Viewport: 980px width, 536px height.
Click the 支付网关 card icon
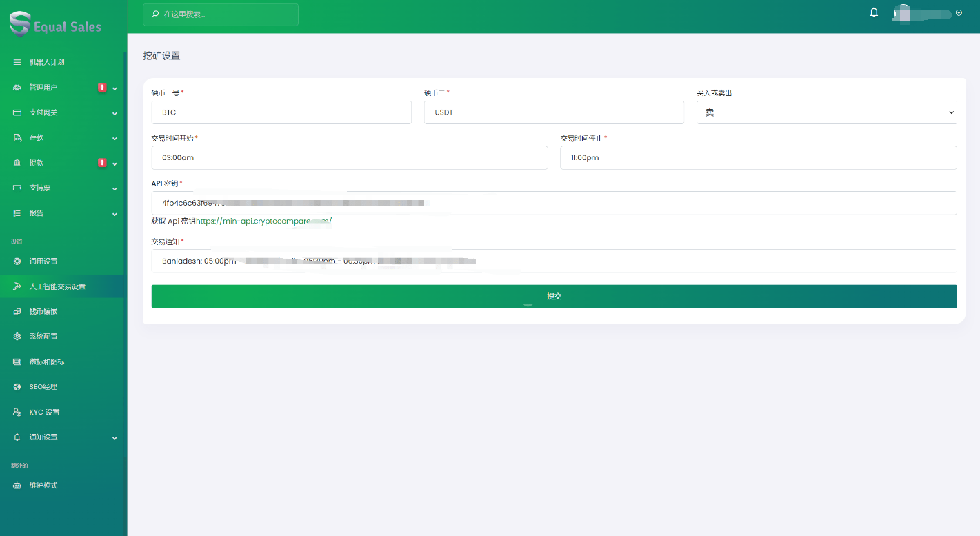[17, 112]
